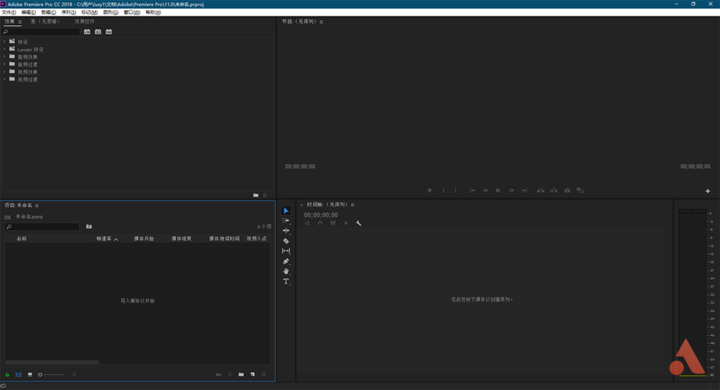Sort by the 帧速率 column header
The width and height of the screenshot is (720, 390).
(104, 239)
